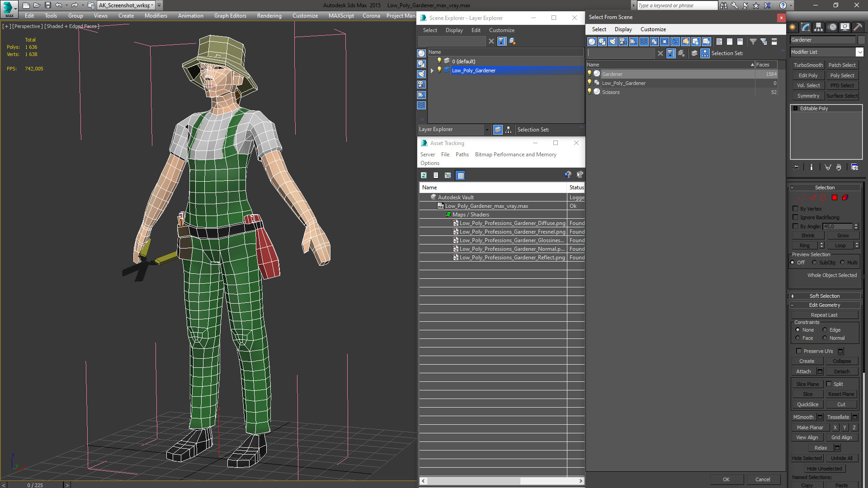Screen dimensions: 868x488
Task: Enable the Ignore Backfacing checkbox
Action: 796,217
